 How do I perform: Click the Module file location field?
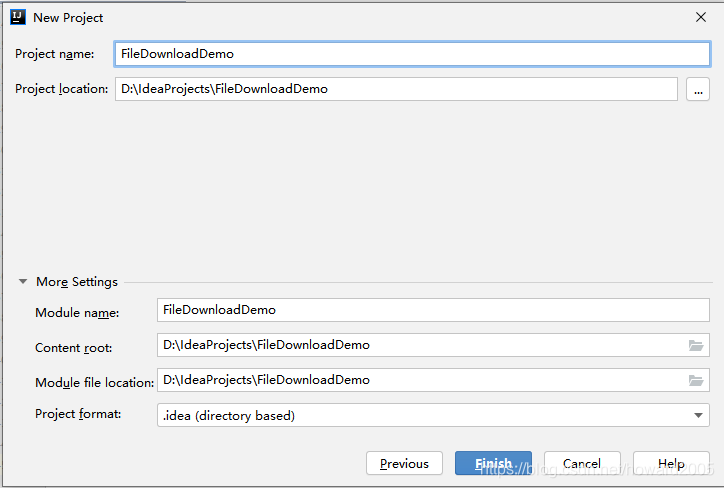[433, 380]
